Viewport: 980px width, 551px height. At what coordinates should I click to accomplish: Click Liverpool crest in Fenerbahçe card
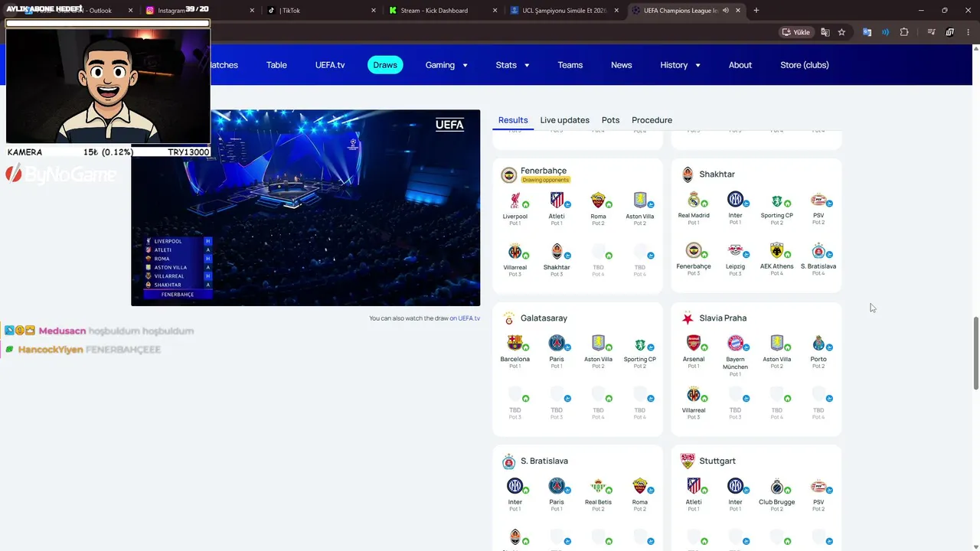(515, 201)
